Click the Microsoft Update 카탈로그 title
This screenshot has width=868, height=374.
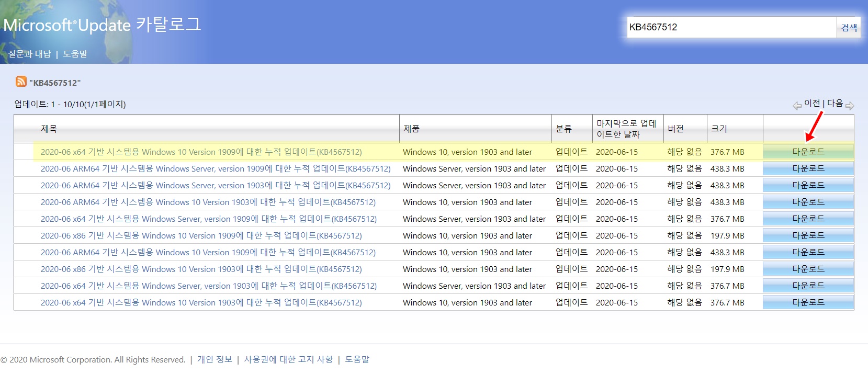tap(102, 24)
